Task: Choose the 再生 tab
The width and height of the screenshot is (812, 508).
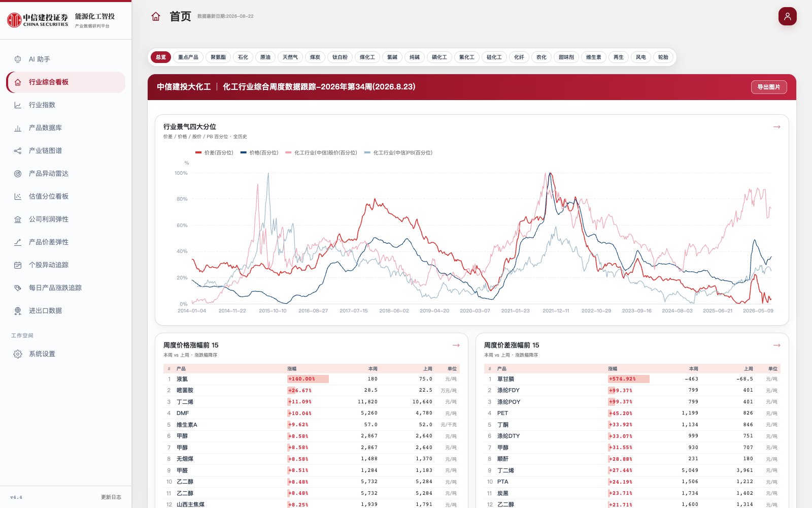Action: click(x=619, y=57)
